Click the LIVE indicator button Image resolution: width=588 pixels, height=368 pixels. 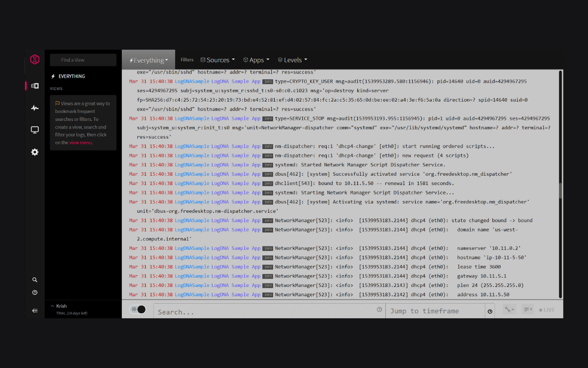pos(547,310)
